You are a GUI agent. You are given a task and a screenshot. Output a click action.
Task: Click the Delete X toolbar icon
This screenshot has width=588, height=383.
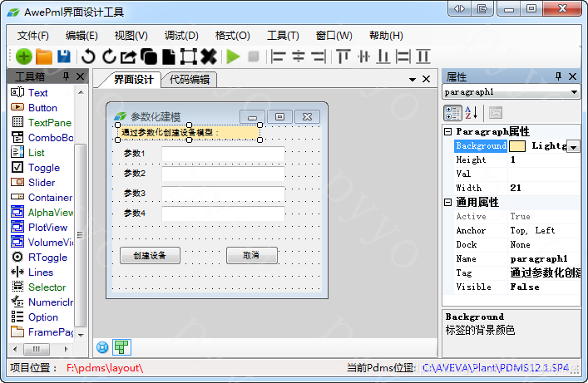tap(209, 56)
